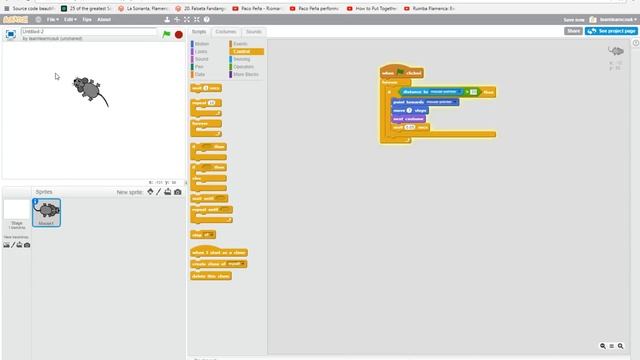Select the Looks block category
This screenshot has height=360, width=640.
200,51
